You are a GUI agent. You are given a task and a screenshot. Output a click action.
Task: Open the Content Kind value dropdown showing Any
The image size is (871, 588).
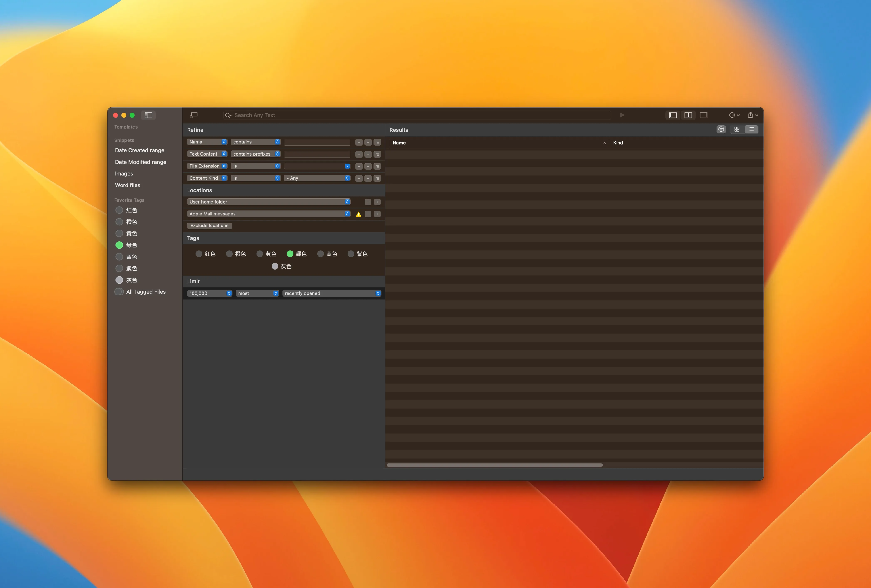(317, 178)
